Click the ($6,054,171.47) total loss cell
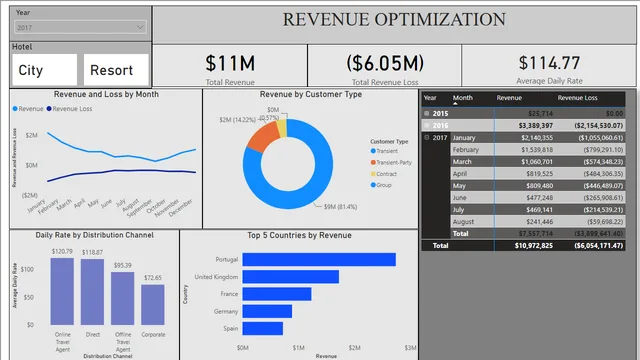The height and width of the screenshot is (360, 640). [598, 246]
